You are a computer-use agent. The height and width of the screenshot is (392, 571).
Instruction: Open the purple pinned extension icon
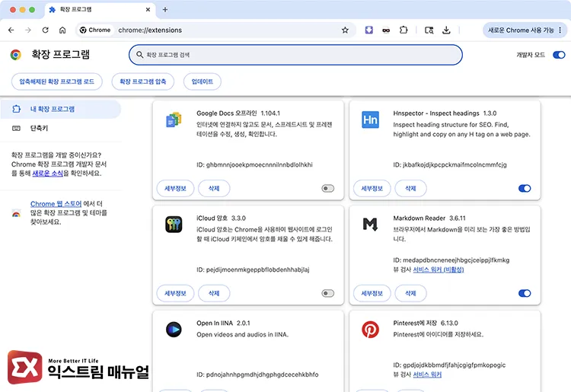(x=369, y=30)
